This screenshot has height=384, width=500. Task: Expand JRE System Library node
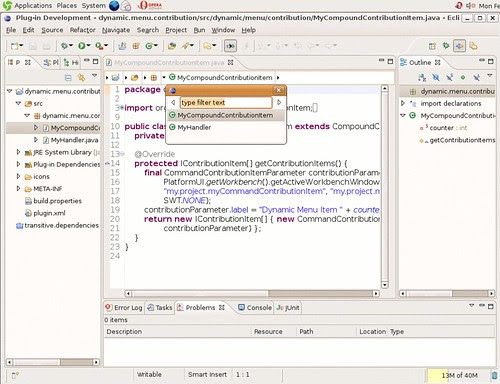(x=18, y=152)
